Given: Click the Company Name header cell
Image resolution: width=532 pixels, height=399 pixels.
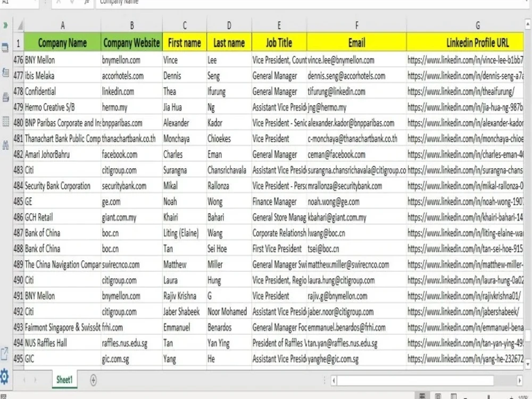Looking at the screenshot, I should pos(62,43).
